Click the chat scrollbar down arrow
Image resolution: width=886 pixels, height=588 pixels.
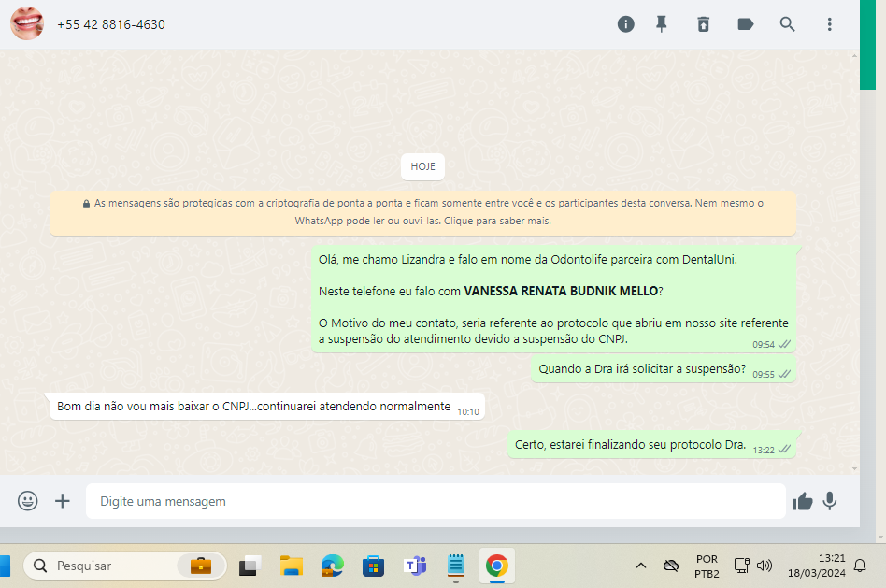[x=854, y=468]
